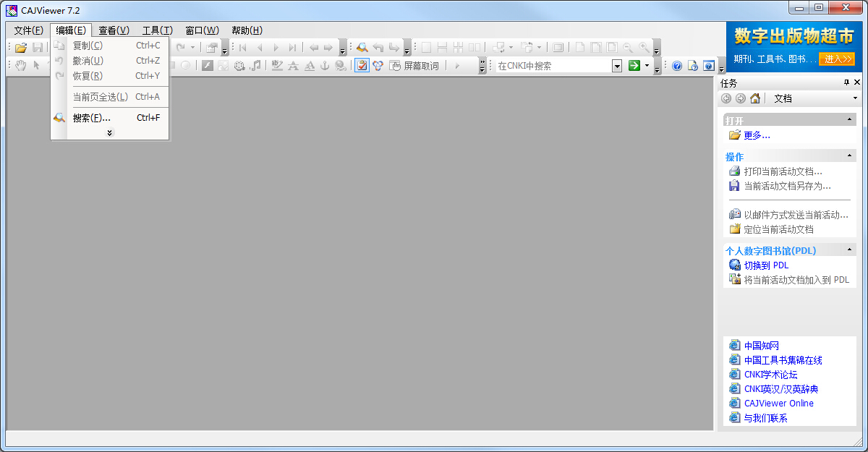Toggle the highlighted clipboard note tool button
868x452 pixels.
362,66
